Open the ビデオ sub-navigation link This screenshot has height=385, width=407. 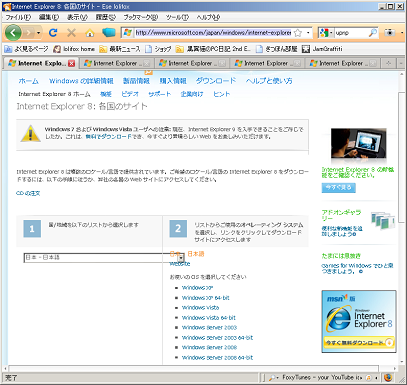point(130,94)
